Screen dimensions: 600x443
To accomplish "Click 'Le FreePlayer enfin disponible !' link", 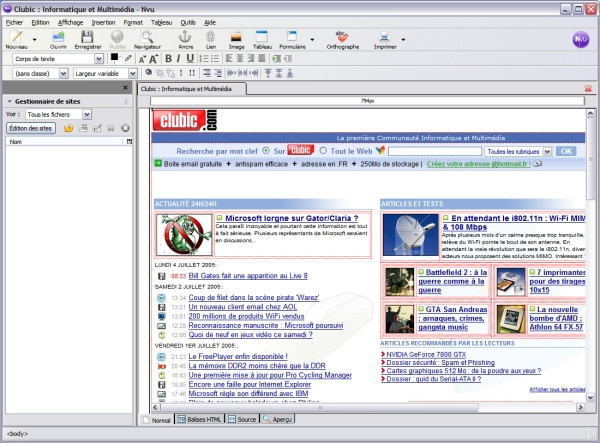I will 238,356.
